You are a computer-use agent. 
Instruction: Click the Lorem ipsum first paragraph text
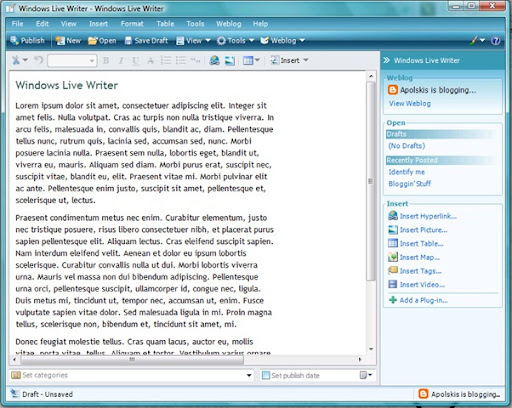(144, 153)
